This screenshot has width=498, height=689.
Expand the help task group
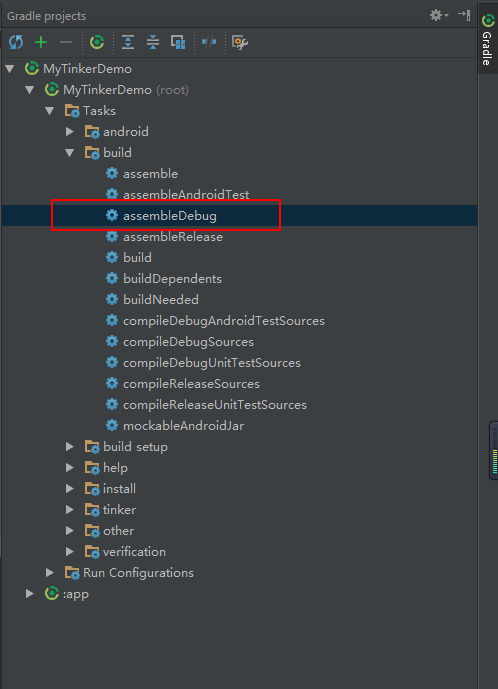[x=69, y=468]
